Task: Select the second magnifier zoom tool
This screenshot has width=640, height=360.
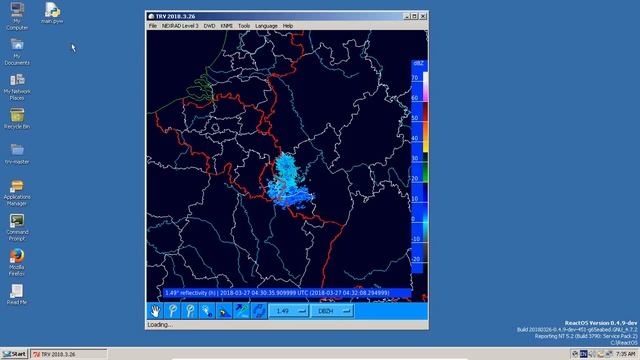Action: click(x=190, y=311)
